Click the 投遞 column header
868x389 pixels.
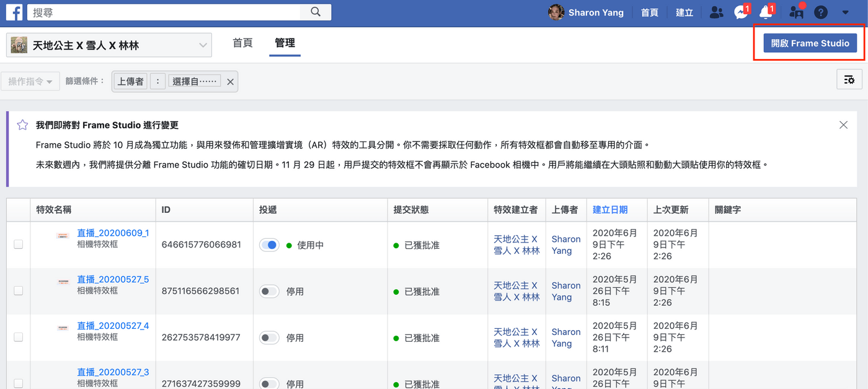268,210
